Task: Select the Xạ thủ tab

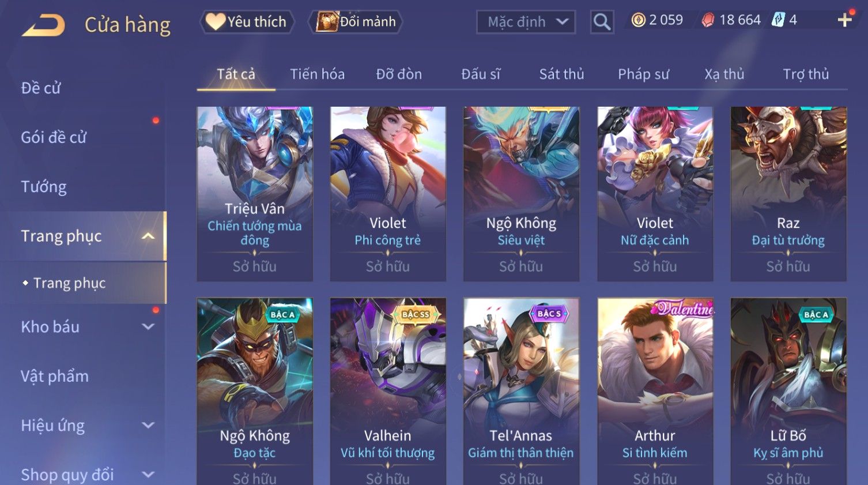Action: [724, 74]
